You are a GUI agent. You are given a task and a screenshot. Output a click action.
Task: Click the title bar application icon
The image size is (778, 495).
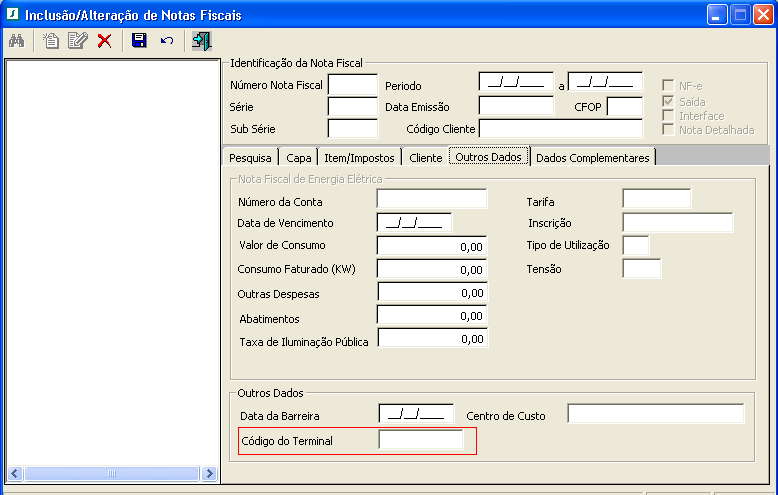point(12,14)
